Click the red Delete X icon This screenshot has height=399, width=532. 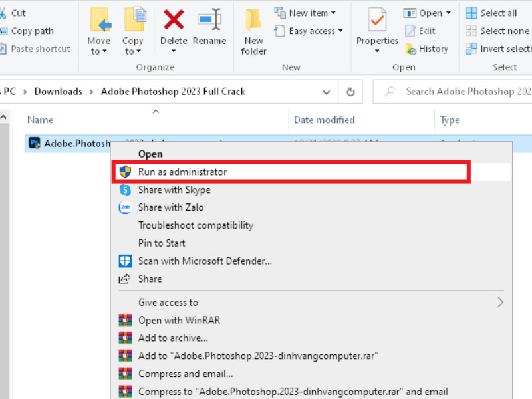174,20
